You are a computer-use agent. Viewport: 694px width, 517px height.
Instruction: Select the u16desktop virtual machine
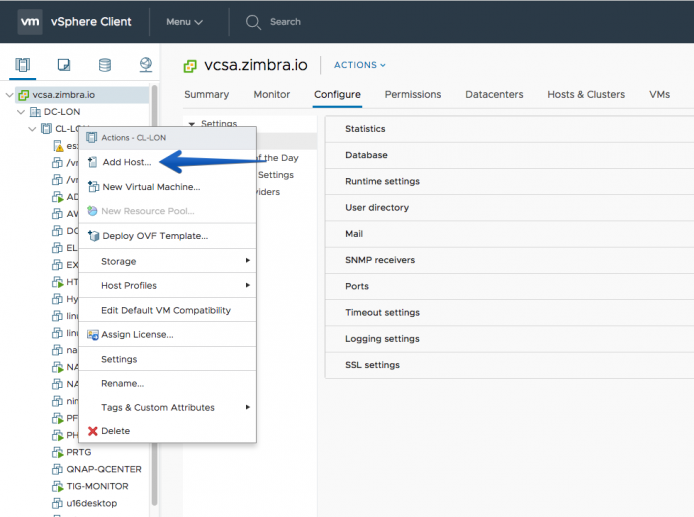click(x=92, y=503)
